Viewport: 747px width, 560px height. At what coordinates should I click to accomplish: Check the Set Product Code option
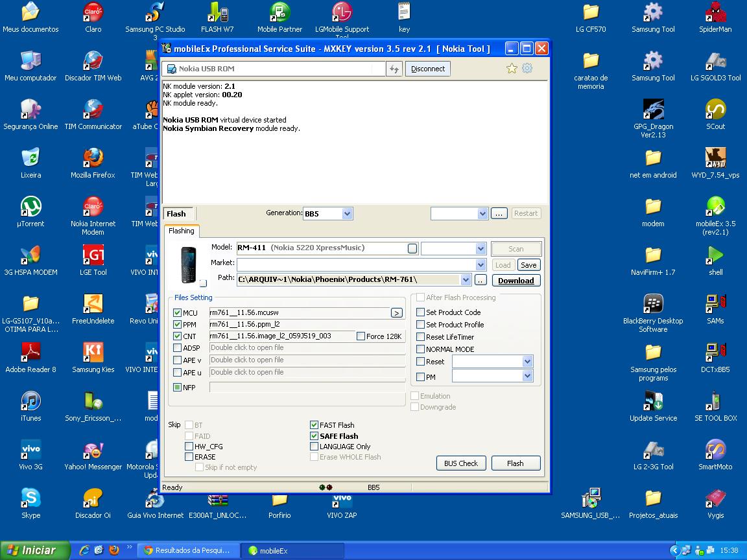(x=421, y=312)
